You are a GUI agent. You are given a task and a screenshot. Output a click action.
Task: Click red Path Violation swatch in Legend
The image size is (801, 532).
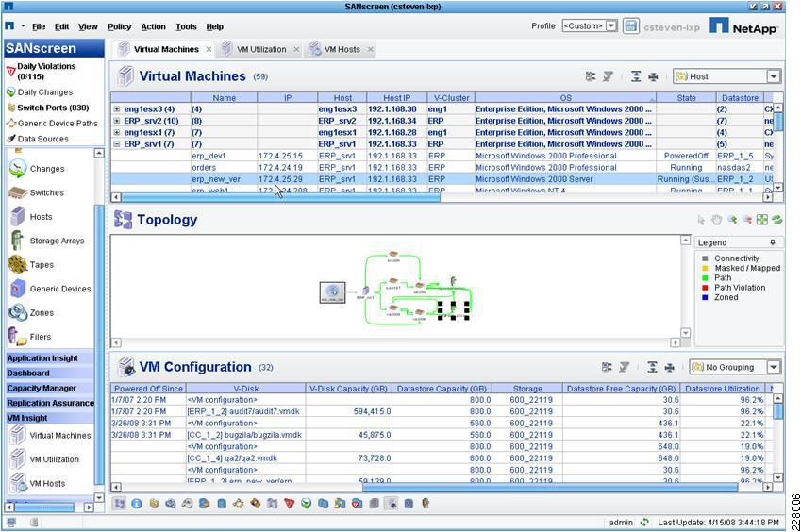705,288
